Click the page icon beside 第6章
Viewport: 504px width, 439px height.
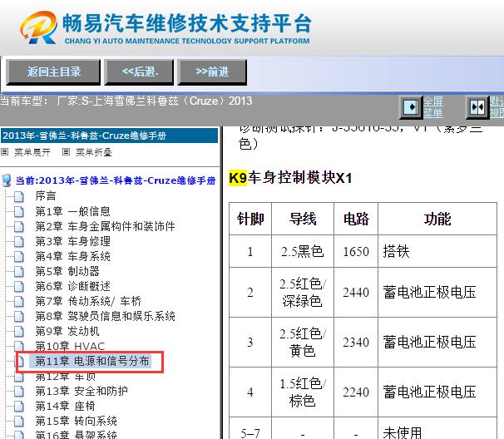(x=19, y=286)
